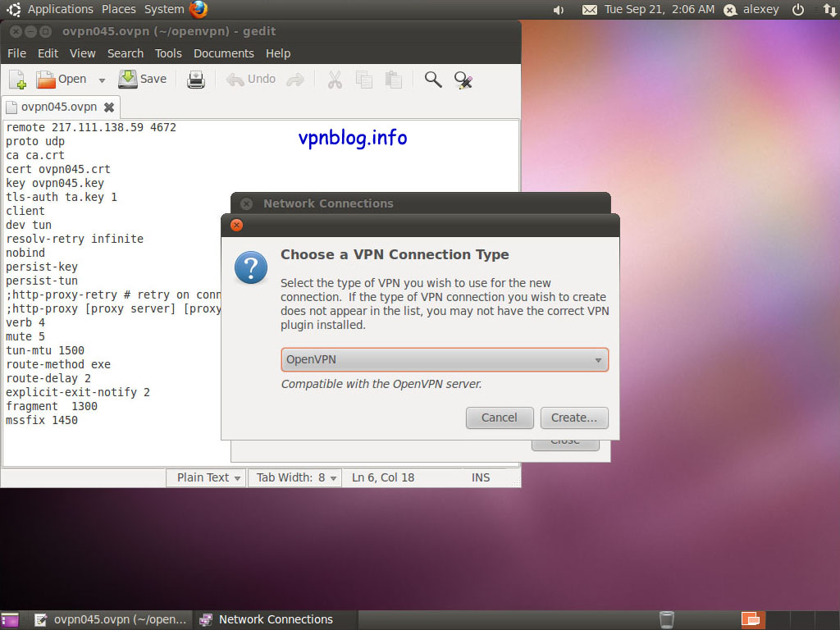
Task: Click the 'mssfix 1450' line
Action: 42,420
